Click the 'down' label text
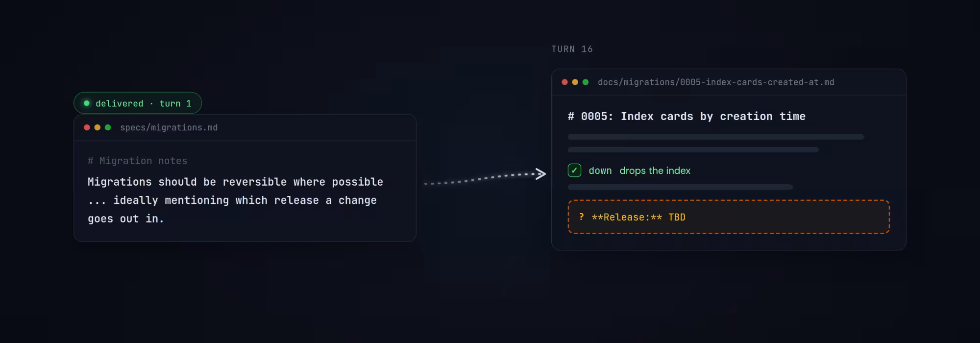 point(600,171)
